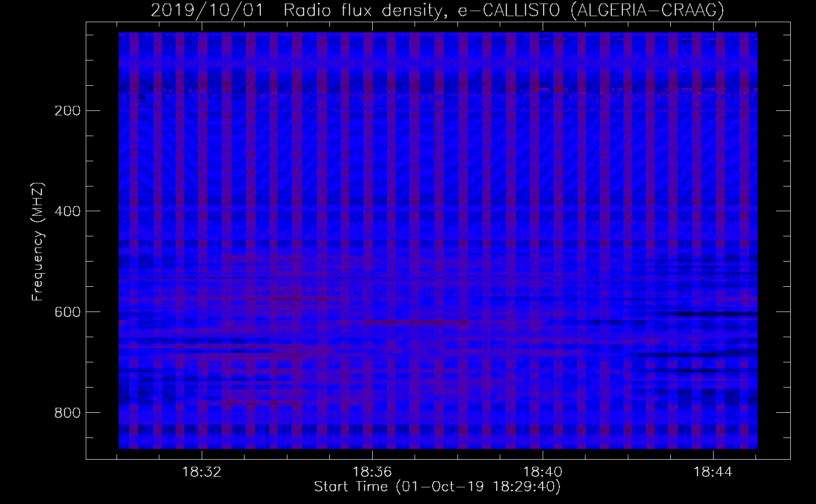Viewport: 816px width, 504px height.
Task: Click the 200 frequency tick label
Action: coord(68,110)
